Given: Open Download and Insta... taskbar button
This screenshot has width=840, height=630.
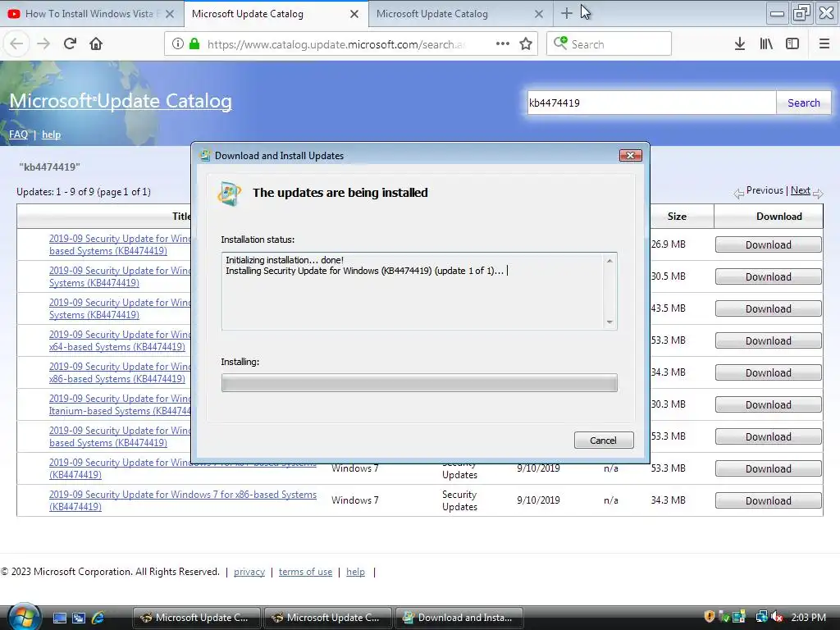Looking at the screenshot, I should 459,618.
